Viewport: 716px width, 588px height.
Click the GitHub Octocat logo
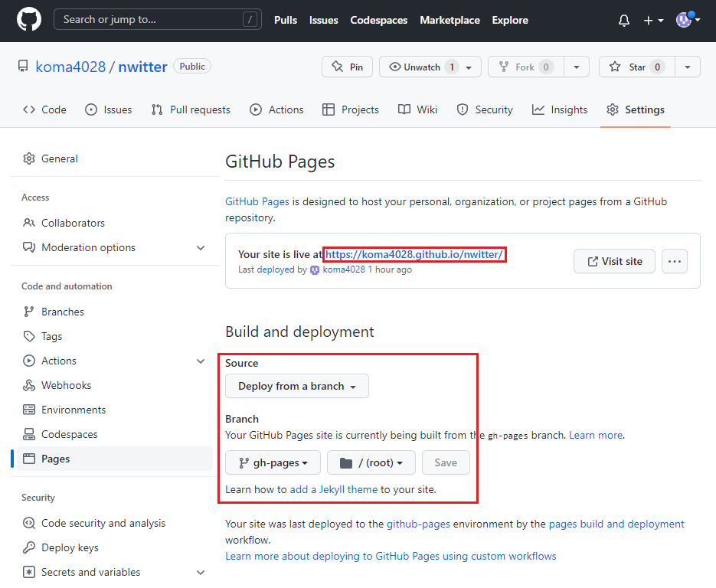tap(29, 20)
